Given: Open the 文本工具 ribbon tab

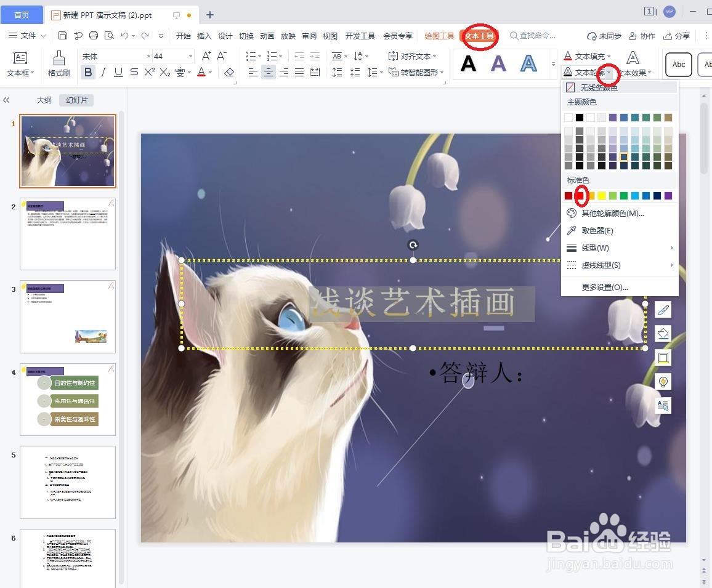Looking at the screenshot, I should (480, 36).
